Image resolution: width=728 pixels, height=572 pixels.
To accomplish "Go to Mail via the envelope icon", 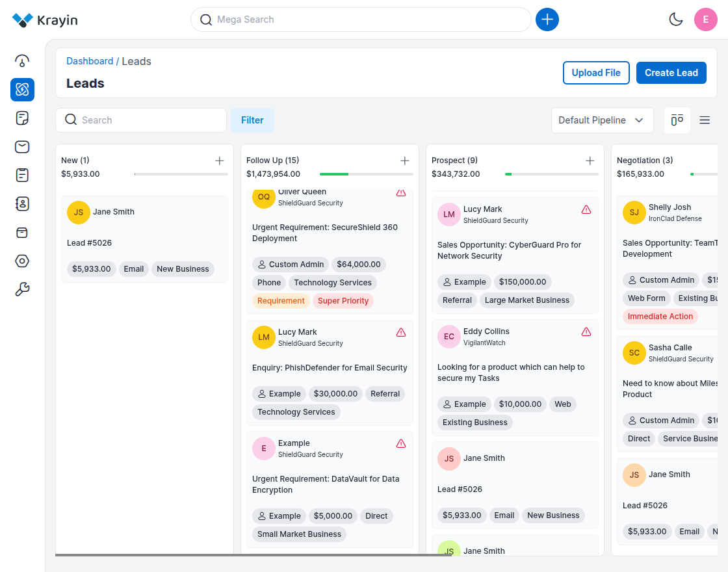I will tap(22, 147).
